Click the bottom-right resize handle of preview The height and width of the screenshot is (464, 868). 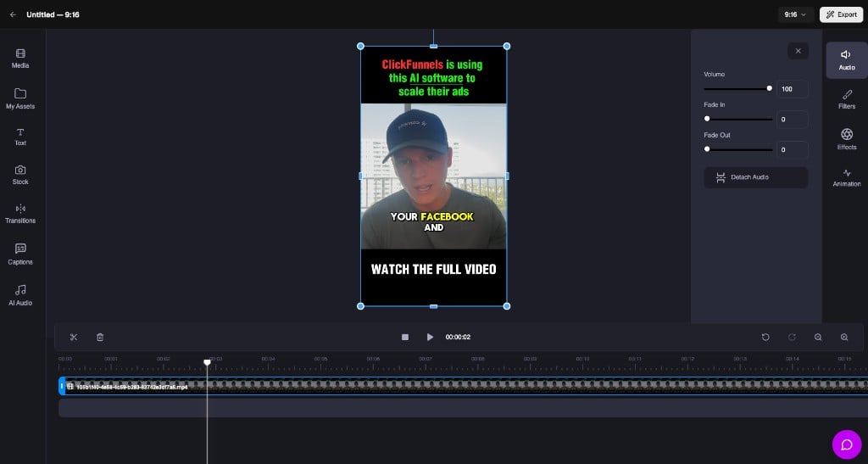click(507, 306)
